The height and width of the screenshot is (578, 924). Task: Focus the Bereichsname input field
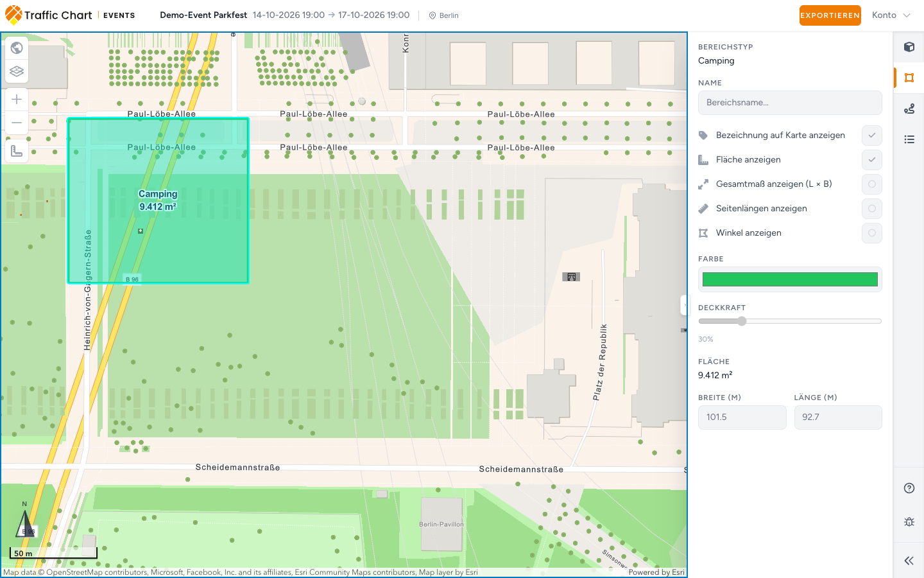[x=790, y=103]
